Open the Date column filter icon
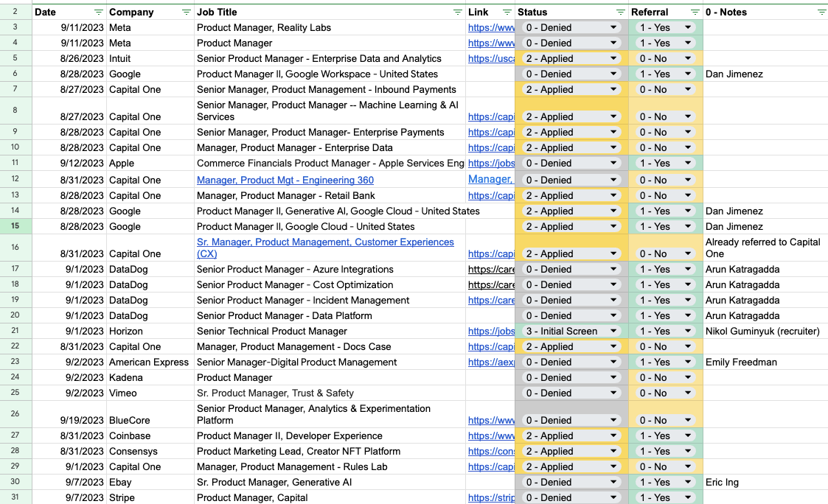 point(98,12)
